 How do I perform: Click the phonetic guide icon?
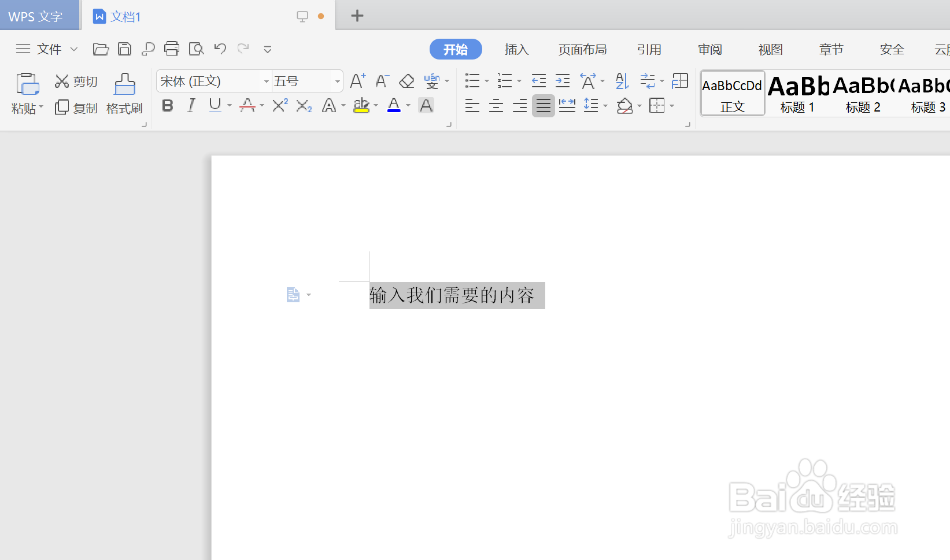tap(432, 81)
